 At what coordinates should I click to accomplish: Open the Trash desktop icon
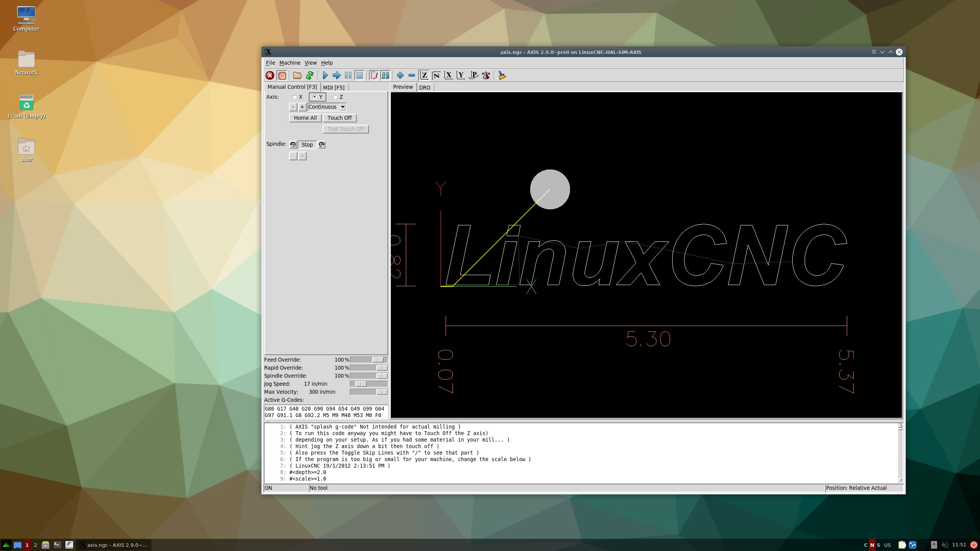tap(26, 107)
